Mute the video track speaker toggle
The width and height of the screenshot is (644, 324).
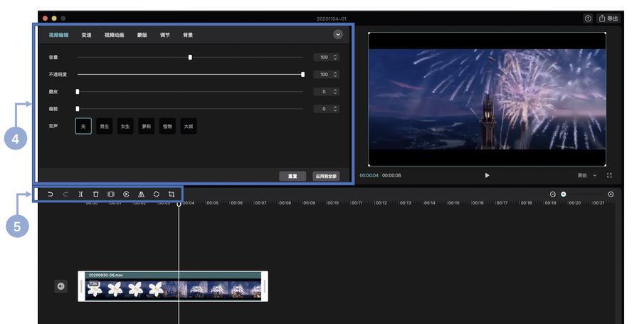click(60, 286)
